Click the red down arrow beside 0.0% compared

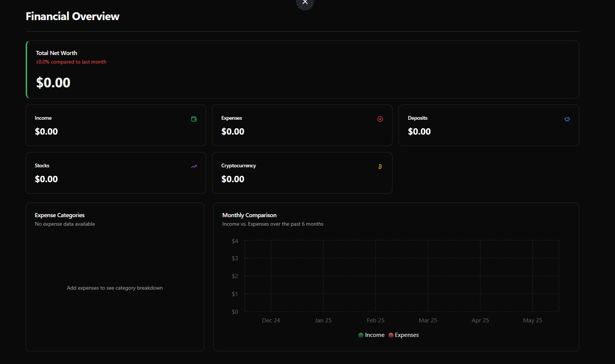[x=37, y=62]
